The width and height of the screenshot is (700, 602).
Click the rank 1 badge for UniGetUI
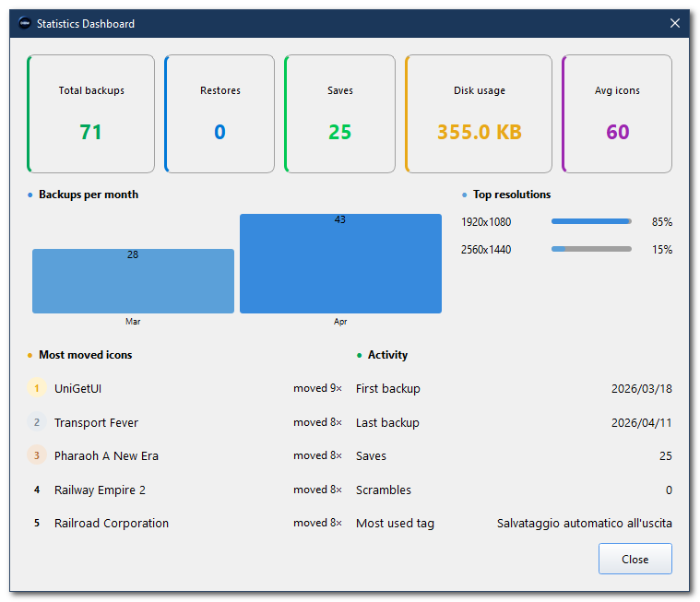pos(37,388)
